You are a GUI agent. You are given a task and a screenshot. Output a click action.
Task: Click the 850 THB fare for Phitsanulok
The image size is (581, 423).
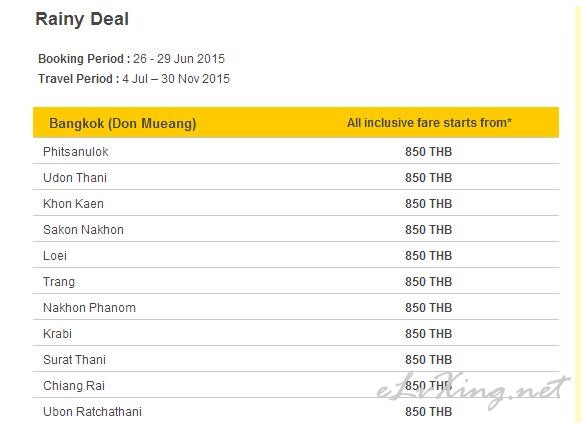coord(428,151)
